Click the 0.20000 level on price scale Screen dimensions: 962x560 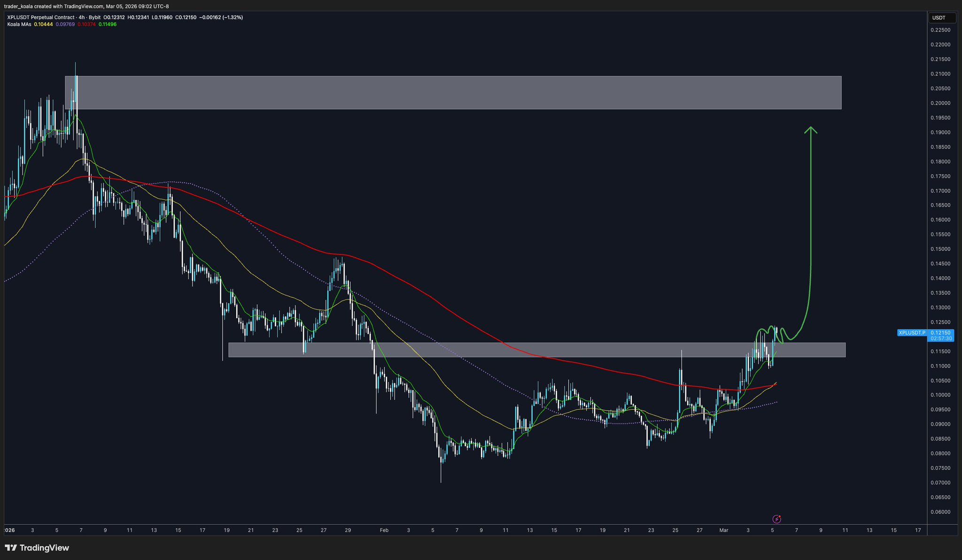940,103
